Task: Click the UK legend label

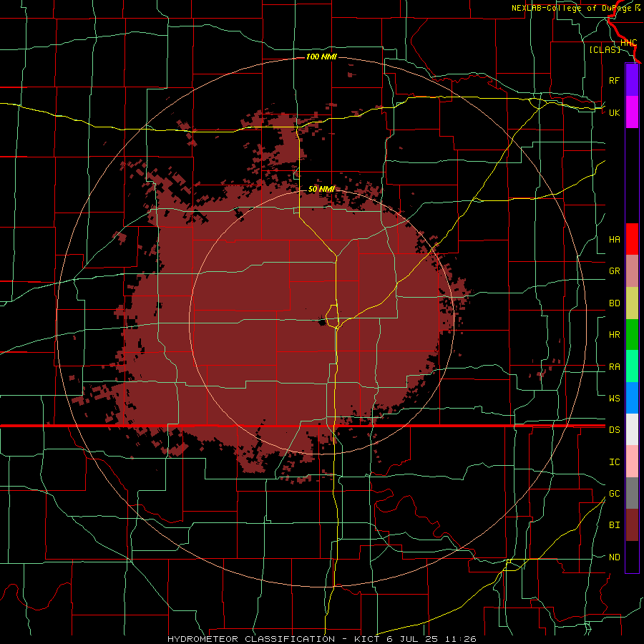Action: point(614,112)
